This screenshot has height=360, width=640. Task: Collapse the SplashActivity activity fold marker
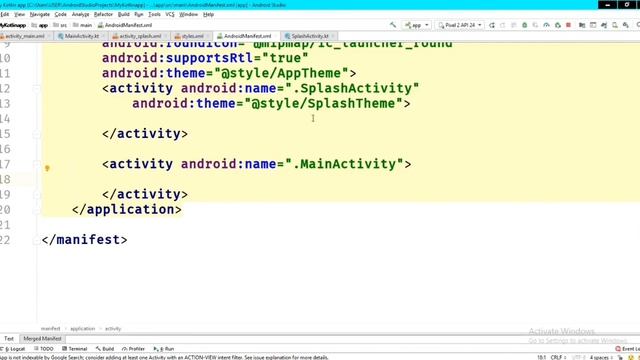point(36,89)
